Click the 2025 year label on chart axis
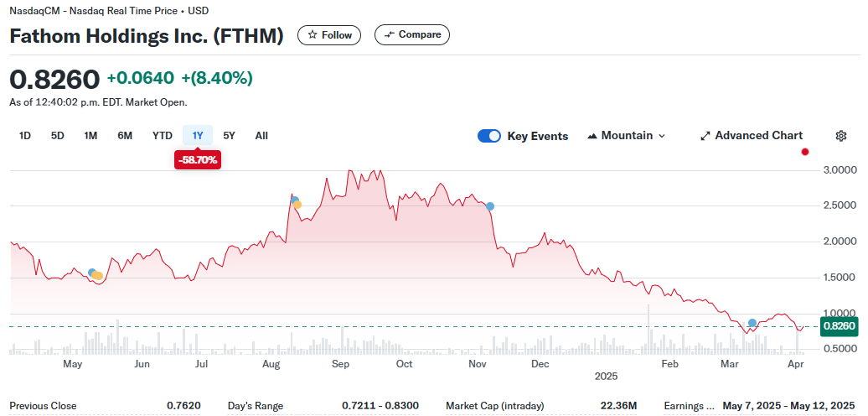Screen dimensions: 868x416 [606, 376]
